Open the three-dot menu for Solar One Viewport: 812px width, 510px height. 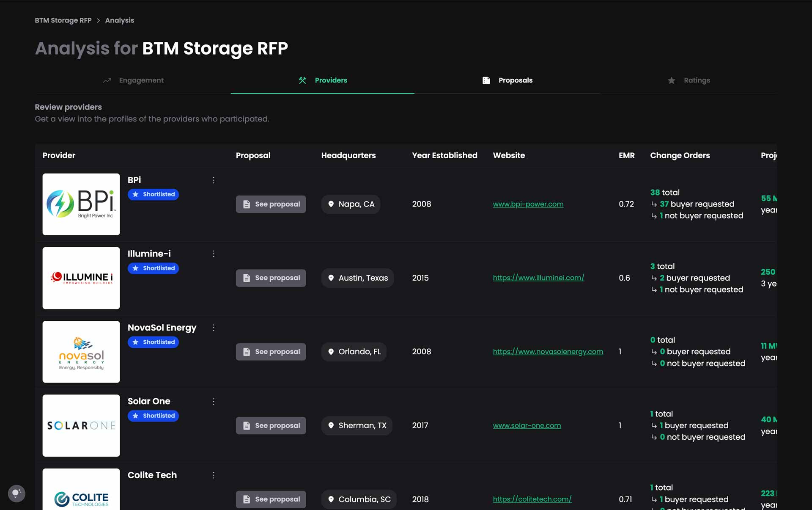coord(214,402)
